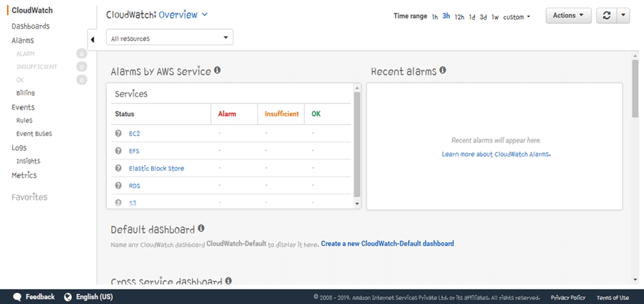Set time range to 12h
The height and width of the screenshot is (304, 644).
tap(459, 17)
